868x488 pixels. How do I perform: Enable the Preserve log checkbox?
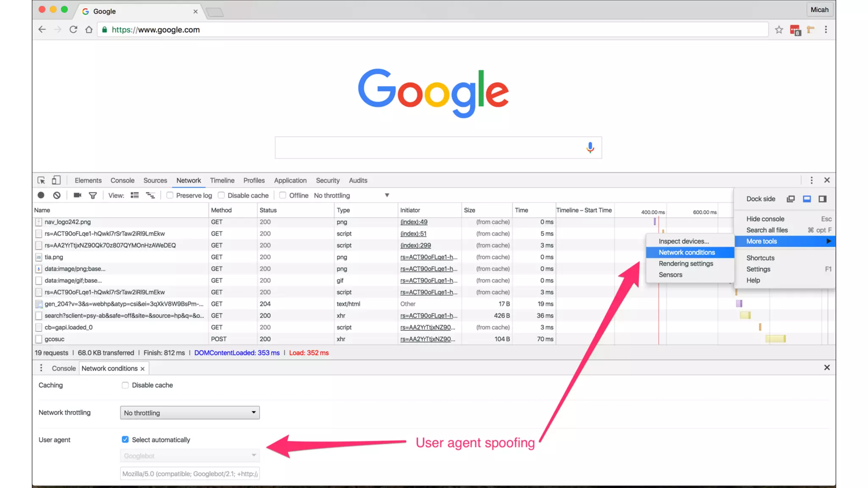(170, 195)
